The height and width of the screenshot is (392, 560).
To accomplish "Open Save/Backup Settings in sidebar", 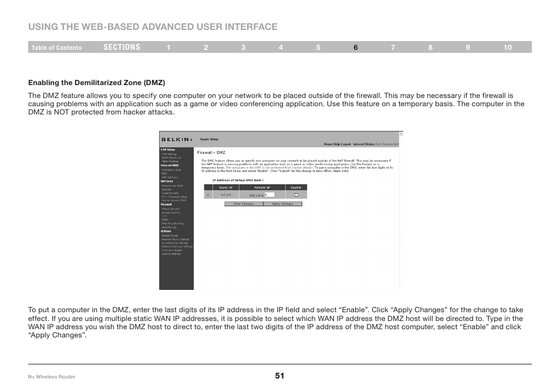I will 175,243.
